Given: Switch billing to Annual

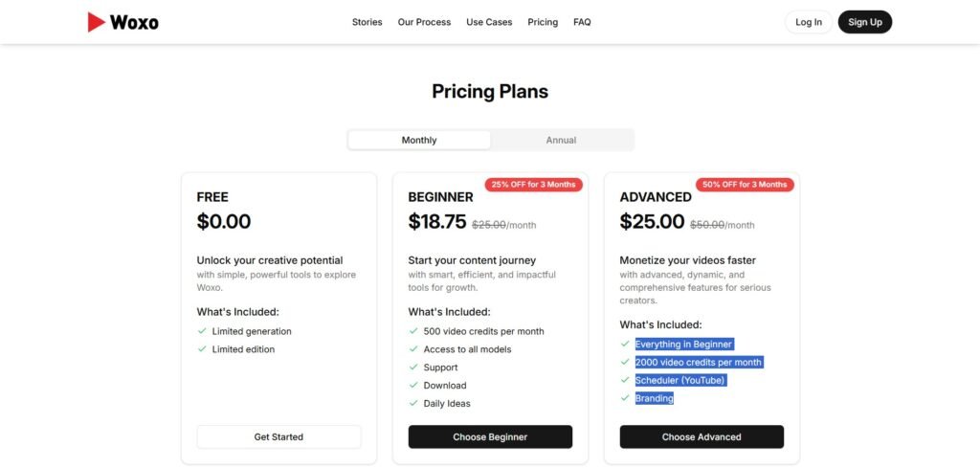Looking at the screenshot, I should pyautogui.click(x=561, y=140).
